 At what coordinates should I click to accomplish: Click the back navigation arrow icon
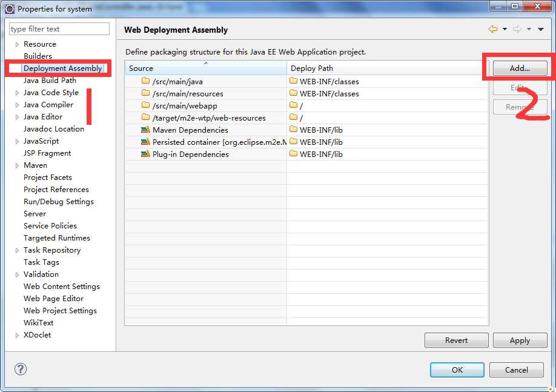point(493,29)
